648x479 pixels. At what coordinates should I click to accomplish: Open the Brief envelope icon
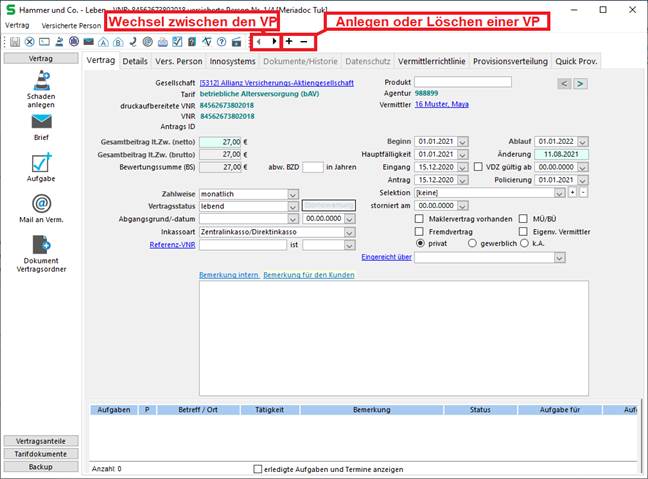tap(41, 122)
